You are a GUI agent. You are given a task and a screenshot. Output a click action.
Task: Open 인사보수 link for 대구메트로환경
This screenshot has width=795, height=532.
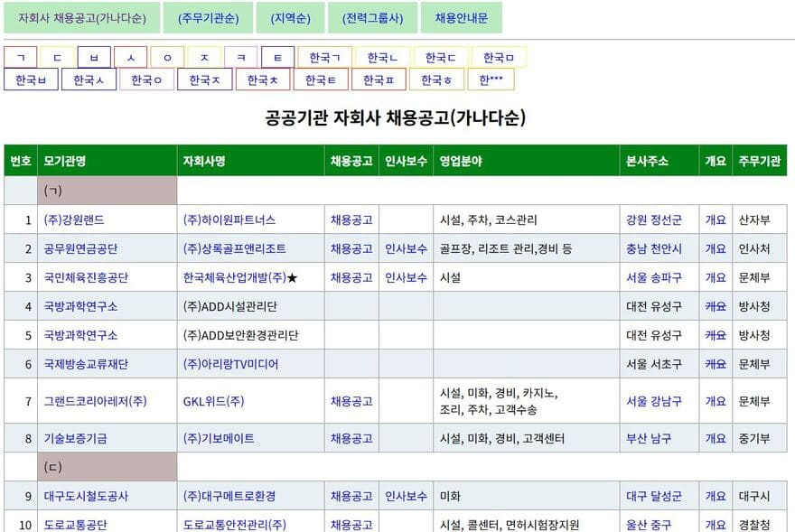[x=406, y=496]
